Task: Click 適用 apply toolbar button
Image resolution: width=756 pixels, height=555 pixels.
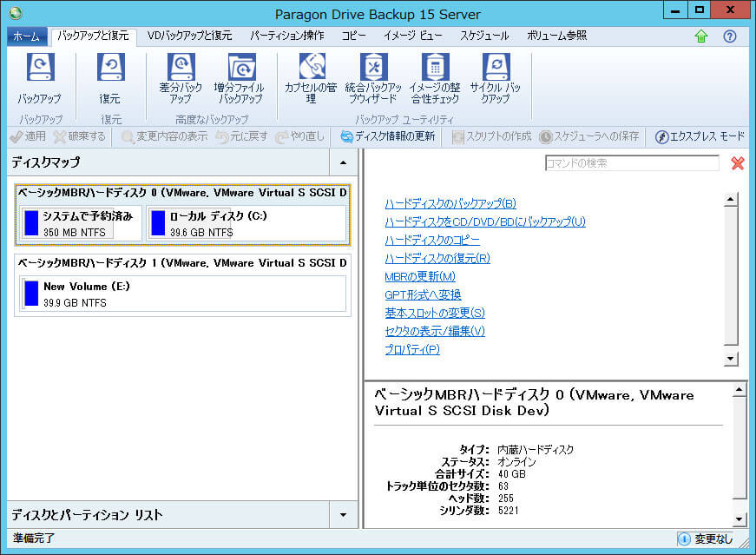Action: tap(28, 136)
